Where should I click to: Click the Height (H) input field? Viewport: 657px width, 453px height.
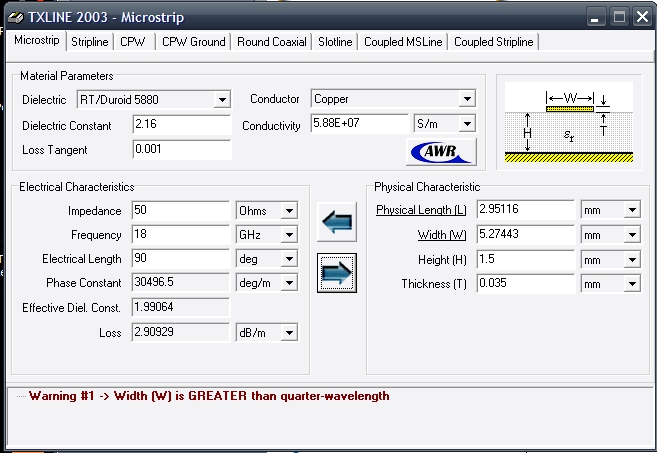tap(526, 259)
